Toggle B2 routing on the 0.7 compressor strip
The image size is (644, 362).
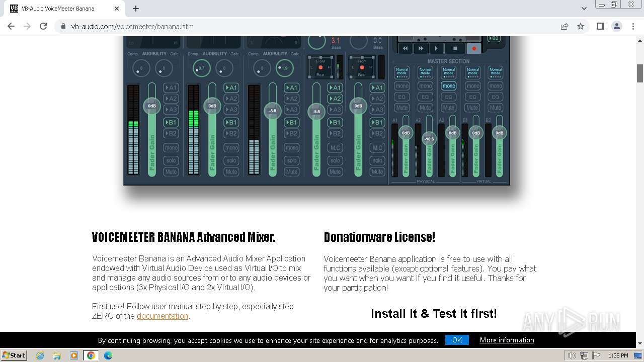click(x=231, y=133)
